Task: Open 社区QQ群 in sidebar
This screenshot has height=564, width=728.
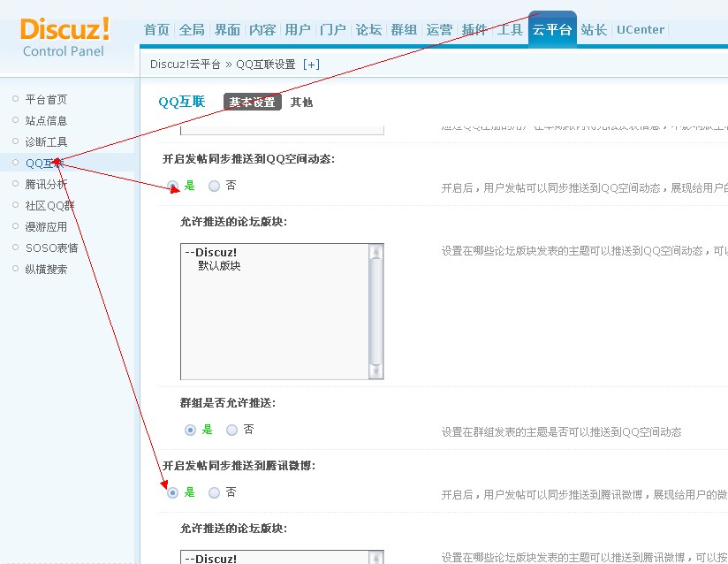Action: pyautogui.click(x=49, y=205)
